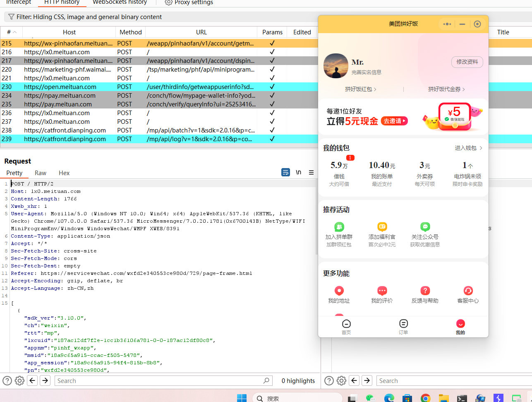This screenshot has width=532, height=402.
Task: Open the Request panel hamburger options menu
Action: pyautogui.click(x=311, y=173)
